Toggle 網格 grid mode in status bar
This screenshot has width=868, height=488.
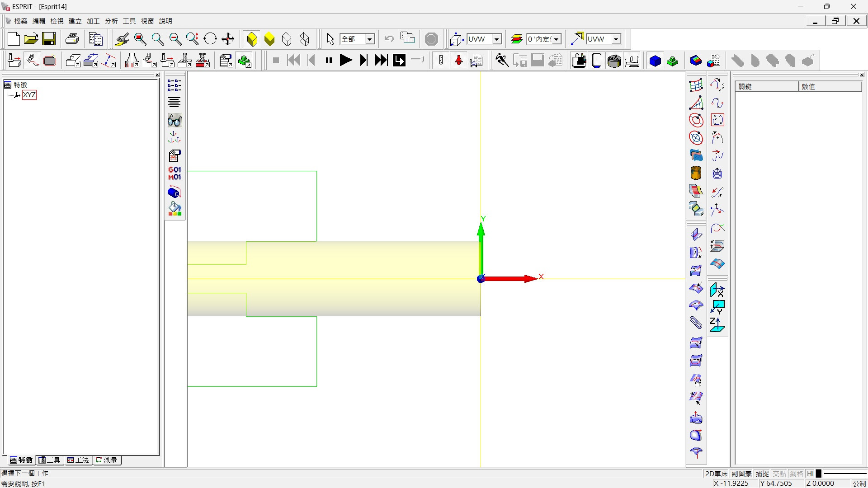[796, 474]
